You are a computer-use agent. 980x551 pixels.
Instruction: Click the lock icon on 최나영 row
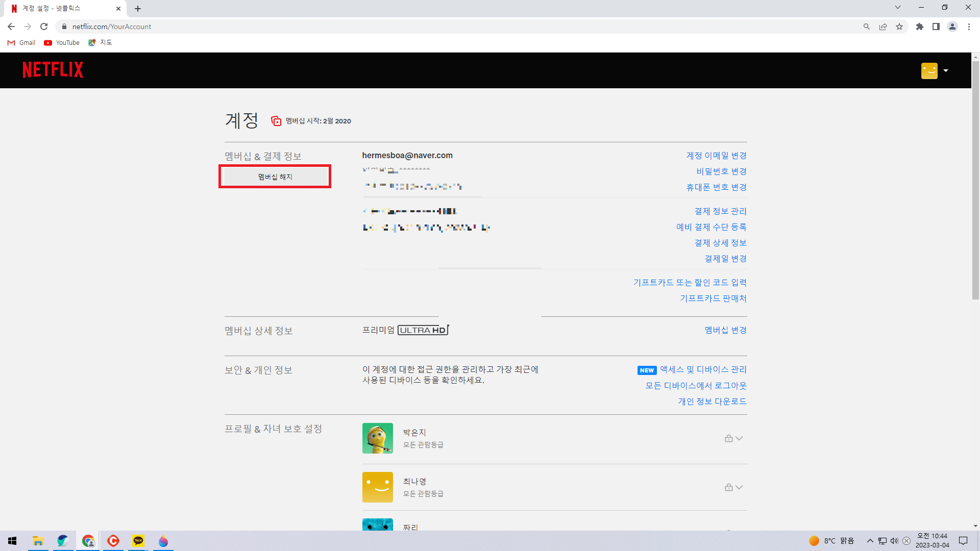pyautogui.click(x=729, y=487)
